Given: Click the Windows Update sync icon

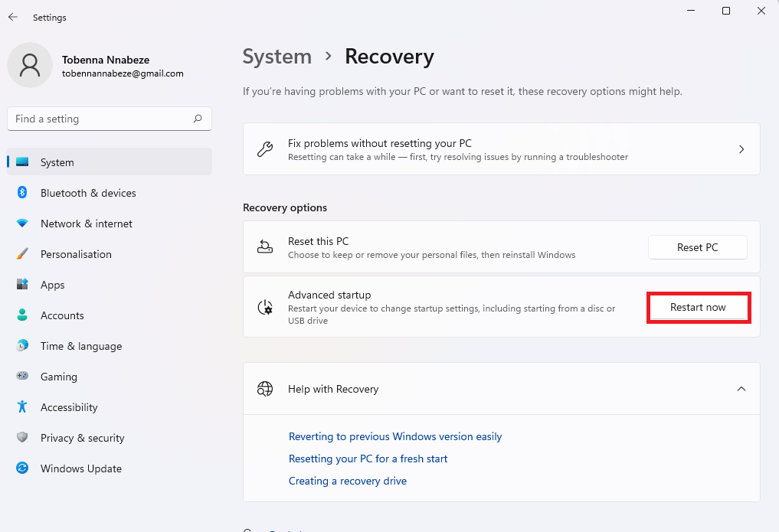Looking at the screenshot, I should (22, 468).
